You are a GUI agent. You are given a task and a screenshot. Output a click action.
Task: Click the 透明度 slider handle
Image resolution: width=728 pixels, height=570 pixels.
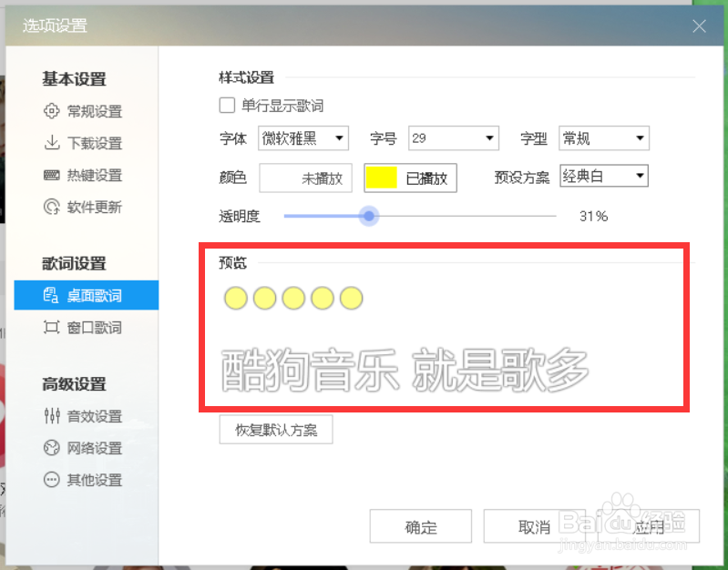369,216
